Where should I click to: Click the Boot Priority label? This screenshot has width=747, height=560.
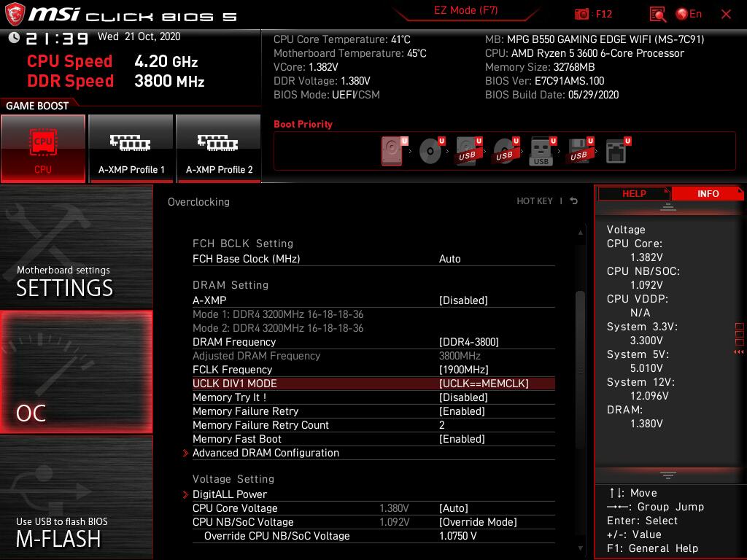(303, 124)
